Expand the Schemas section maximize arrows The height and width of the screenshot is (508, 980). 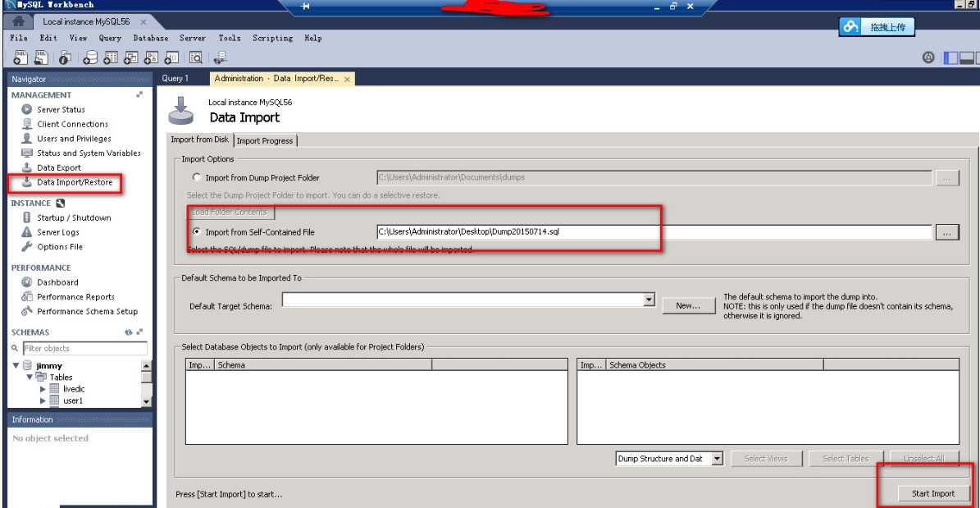click(139, 332)
